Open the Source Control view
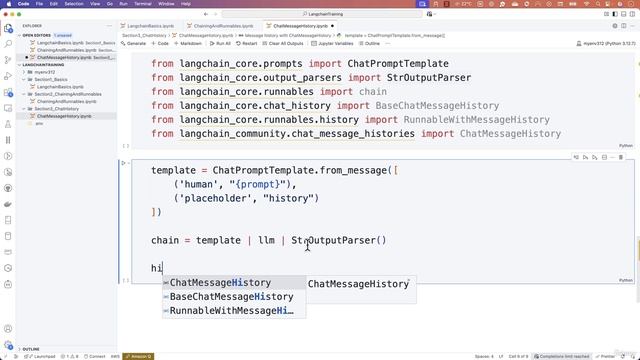 pyautogui.click(x=8, y=60)
